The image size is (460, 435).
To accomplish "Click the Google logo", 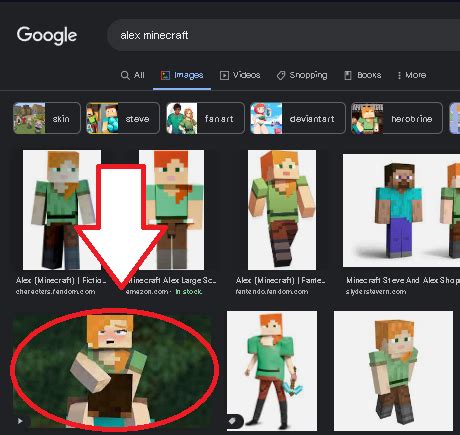I will pos(47,35).
